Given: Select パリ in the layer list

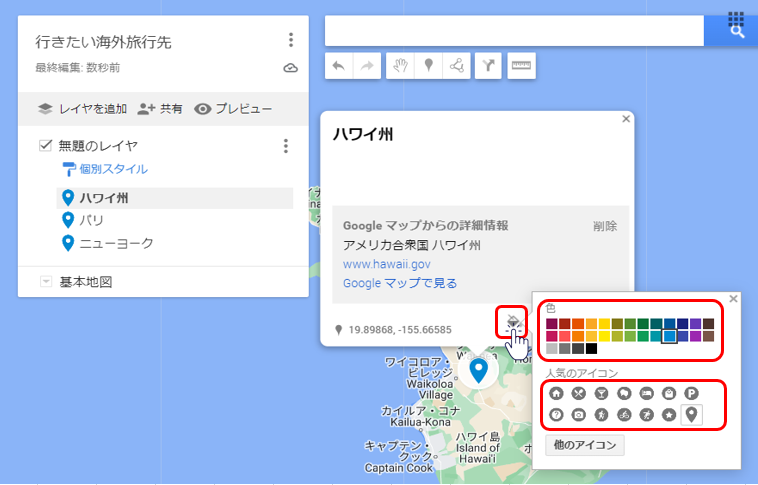Looking at the screenshot, I should [x=175, y=220].
